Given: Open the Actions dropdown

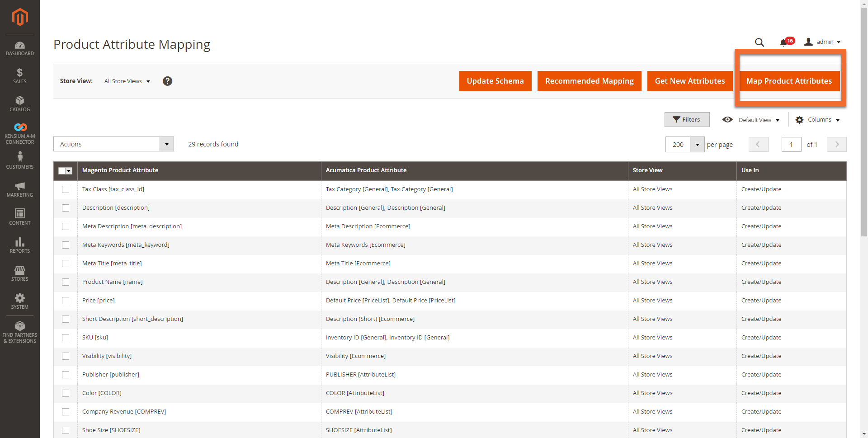Looking at the screenshot, I should pyautogui.click(x=113, y=144).
